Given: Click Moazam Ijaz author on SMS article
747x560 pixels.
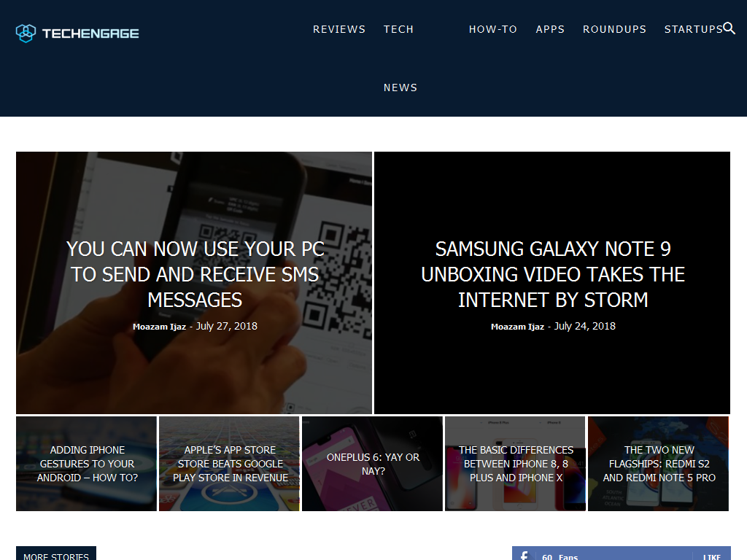Looking at the screenshot, I should coord(159,327).
